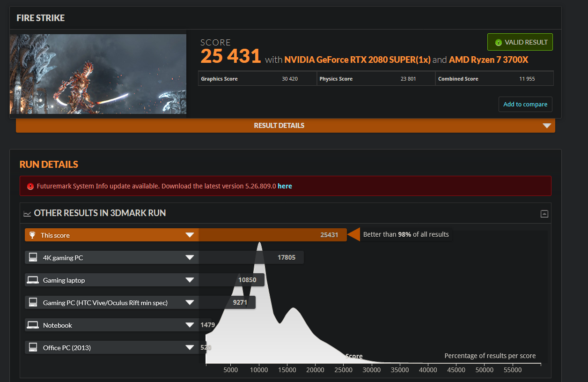Click the 4K gaming PC monitor icon

pyautogui.click(x=33, y=257)
